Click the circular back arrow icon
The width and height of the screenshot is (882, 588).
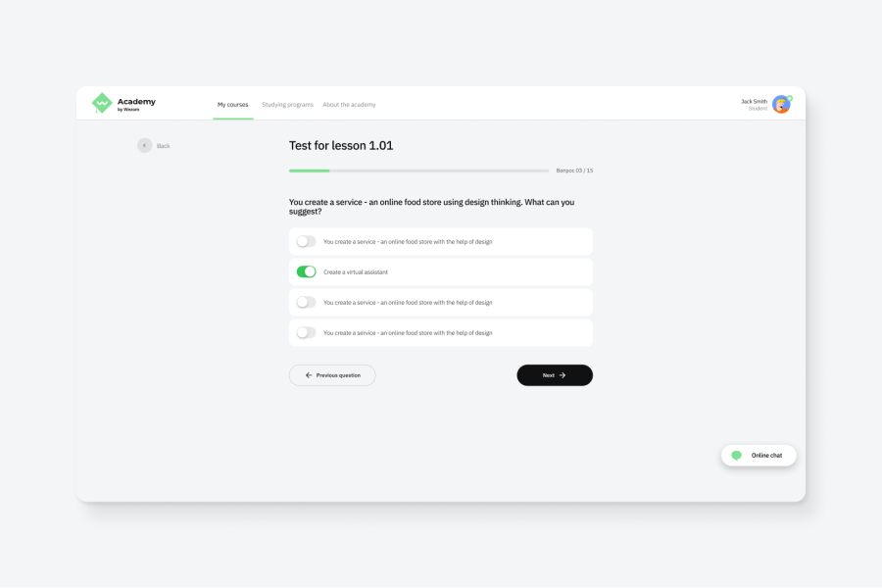coord(145,146)
